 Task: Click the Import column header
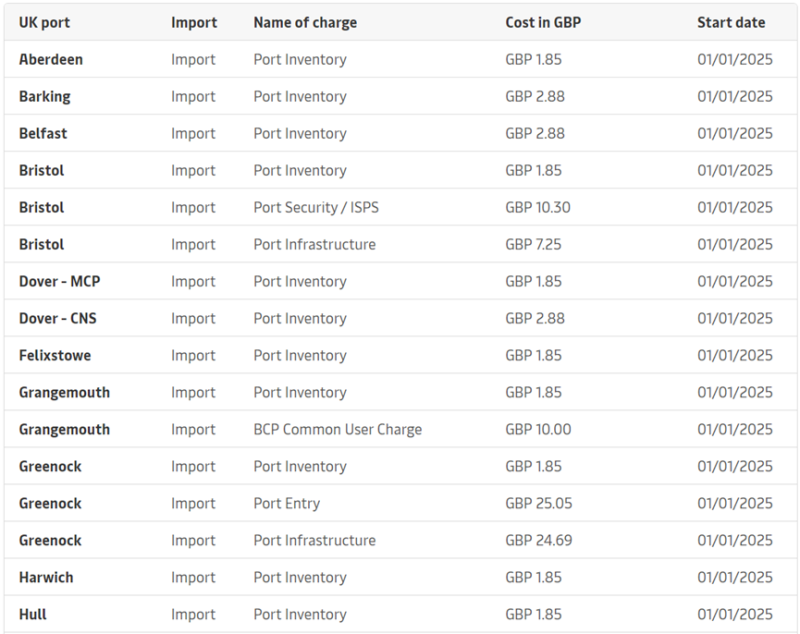click(193, 22)
